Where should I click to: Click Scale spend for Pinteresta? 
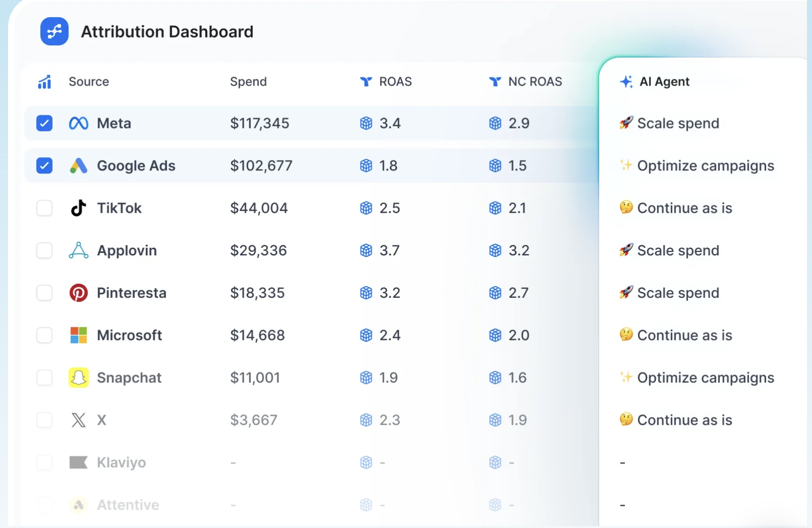[678, 293]
